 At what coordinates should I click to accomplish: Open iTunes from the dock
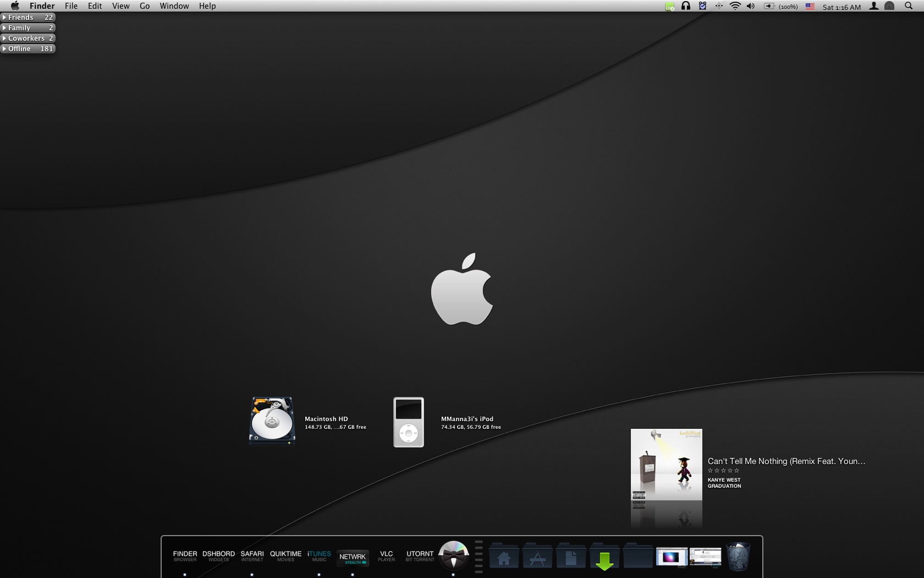point(319,556)
